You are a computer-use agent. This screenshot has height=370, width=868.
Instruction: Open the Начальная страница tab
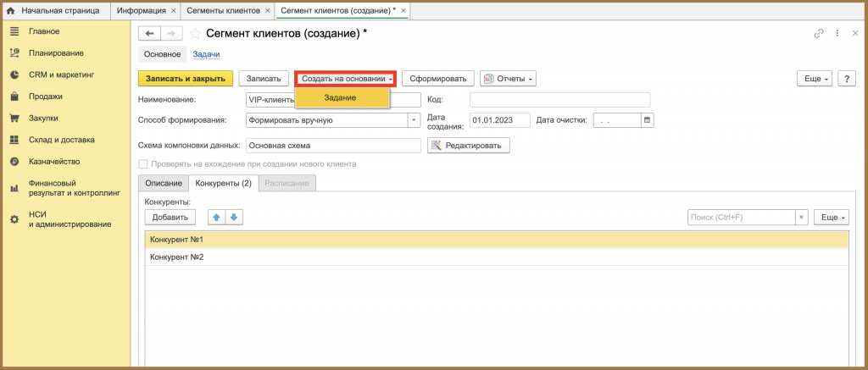pos(53,10)
